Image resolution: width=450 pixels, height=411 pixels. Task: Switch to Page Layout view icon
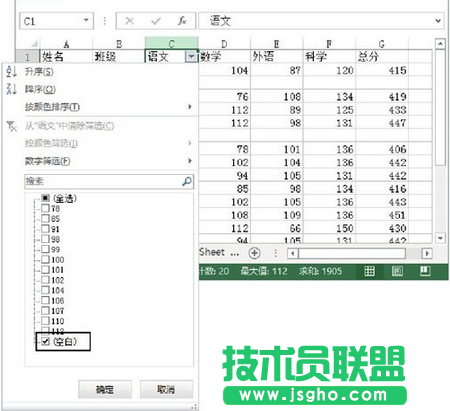[397, 271]
